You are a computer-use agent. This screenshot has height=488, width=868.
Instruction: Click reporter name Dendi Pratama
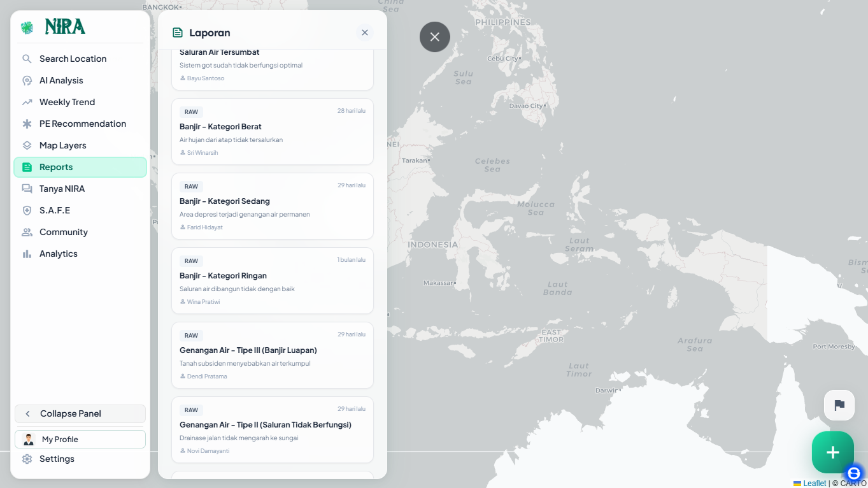(207, 377)
